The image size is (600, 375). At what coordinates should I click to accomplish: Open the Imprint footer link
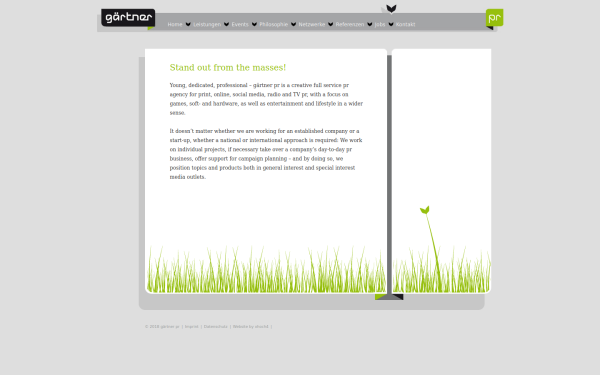[x=192, y=327]
